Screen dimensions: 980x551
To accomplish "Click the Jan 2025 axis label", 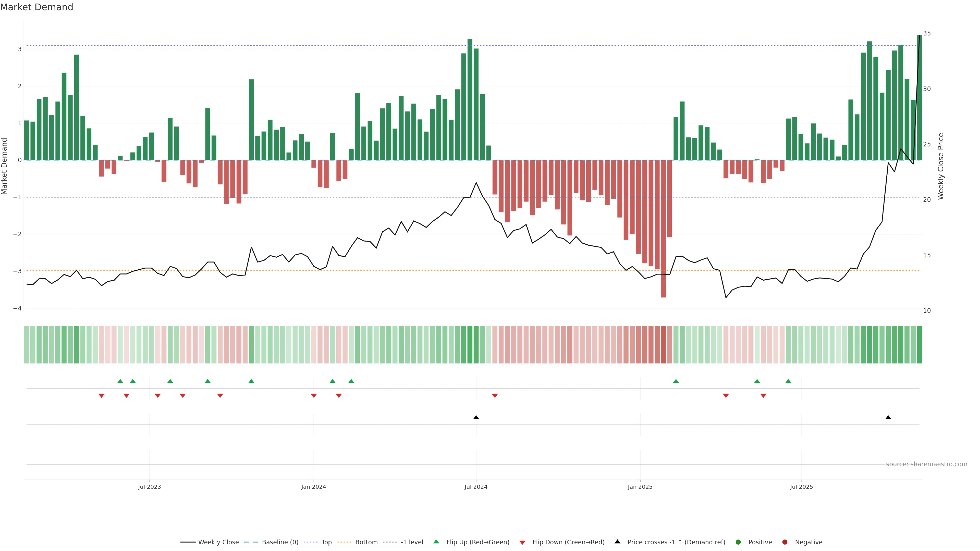I will pos(640,487).
